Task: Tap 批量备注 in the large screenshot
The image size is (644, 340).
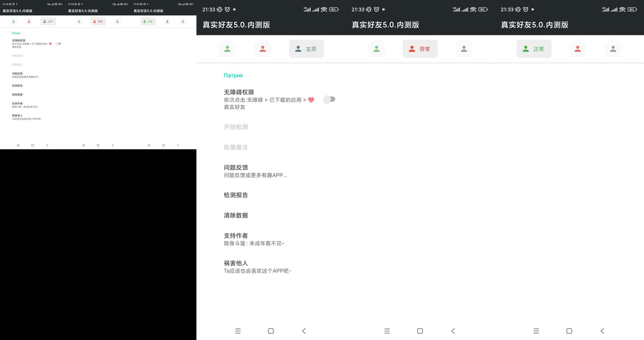Action: tap(236, 147)
